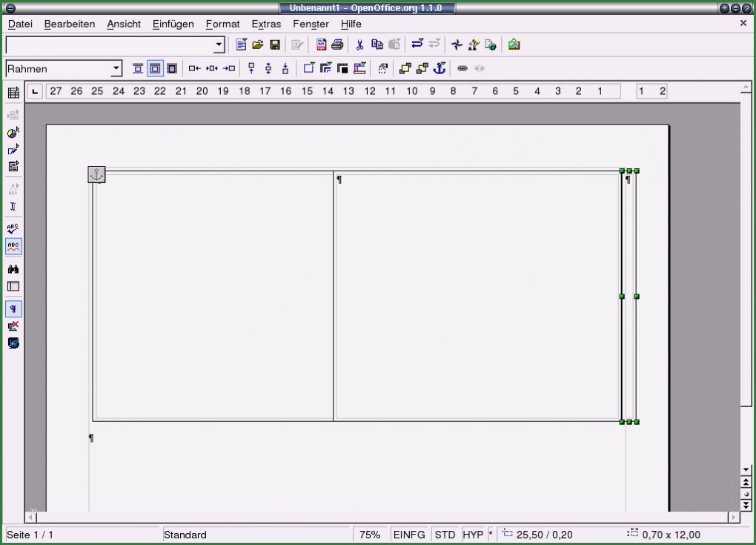Expand the URL load box dropdown arrow

219,45
